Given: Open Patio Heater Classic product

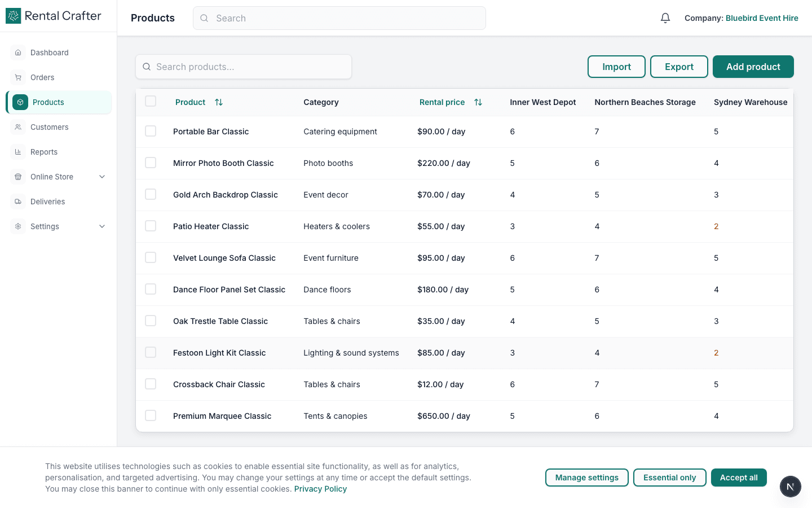Looking at the screenshot, I should click(211, 226).
